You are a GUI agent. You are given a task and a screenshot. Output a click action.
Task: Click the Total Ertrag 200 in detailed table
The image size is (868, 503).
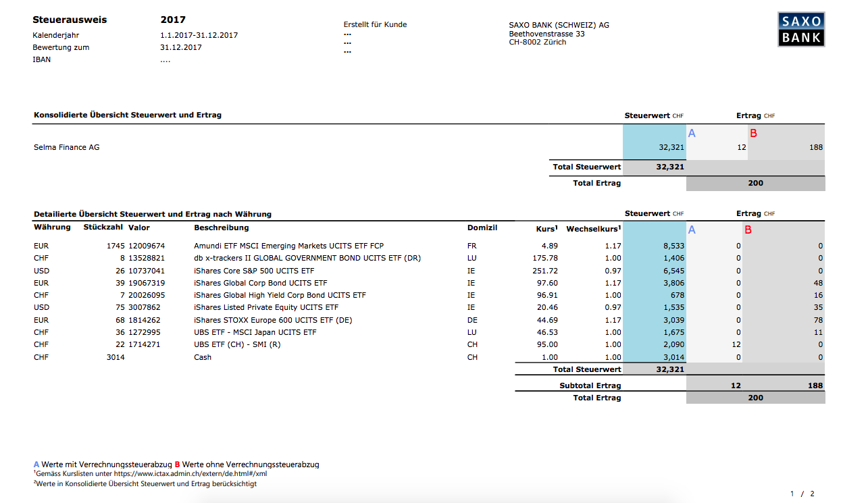pos(756,398)
